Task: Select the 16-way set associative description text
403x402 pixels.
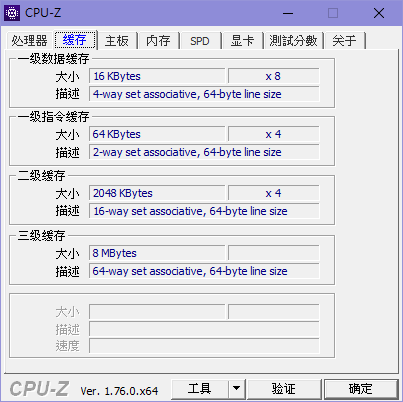Action: (x=190, y=211)
